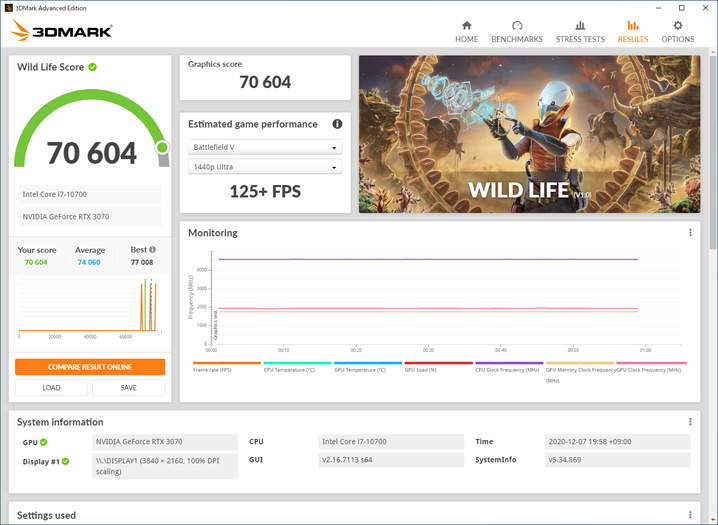Click the SystemInfo version v5.34.869

(617, 460)
